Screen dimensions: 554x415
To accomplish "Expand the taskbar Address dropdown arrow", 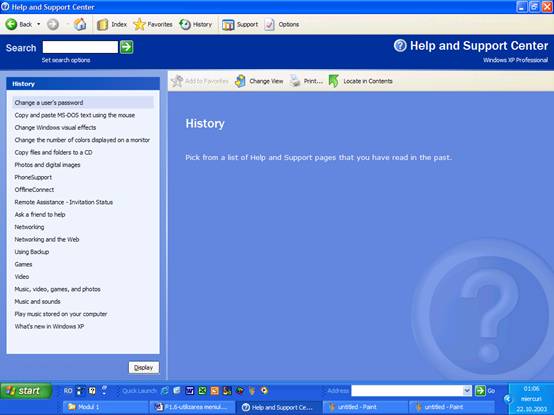I will point(467,391).
